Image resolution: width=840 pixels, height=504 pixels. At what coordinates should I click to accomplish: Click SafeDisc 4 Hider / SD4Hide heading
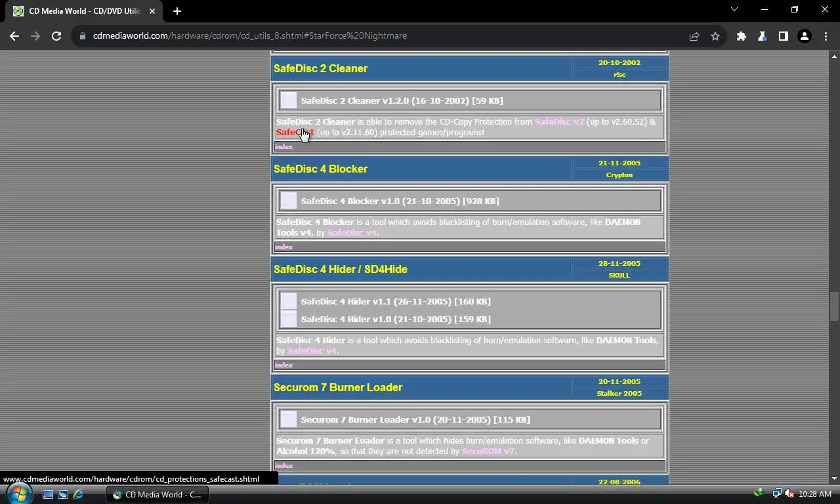tap(341, 269)
